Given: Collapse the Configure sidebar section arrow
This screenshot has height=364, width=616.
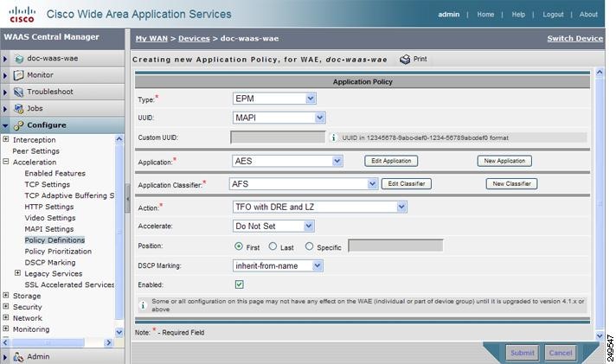Looking at the screenshot, I should coord(5,125).
